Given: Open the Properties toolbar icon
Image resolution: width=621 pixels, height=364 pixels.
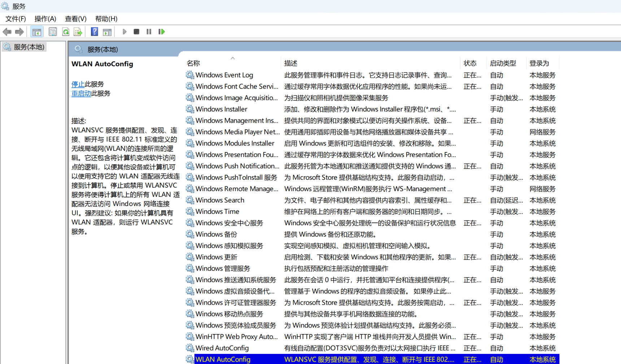Looking at the screenshot, I should click(53, 32).
